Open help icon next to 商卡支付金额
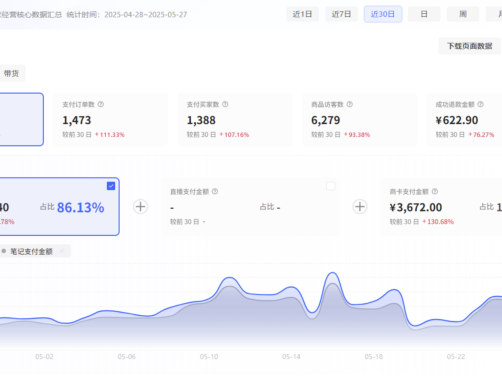Image resolution: width=502 pixels, height=376 pixels. [435, 191]
